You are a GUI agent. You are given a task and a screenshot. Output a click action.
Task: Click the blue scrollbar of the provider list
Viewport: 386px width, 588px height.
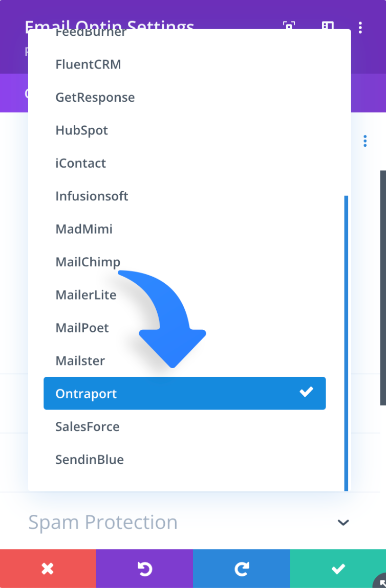[346, 343]
